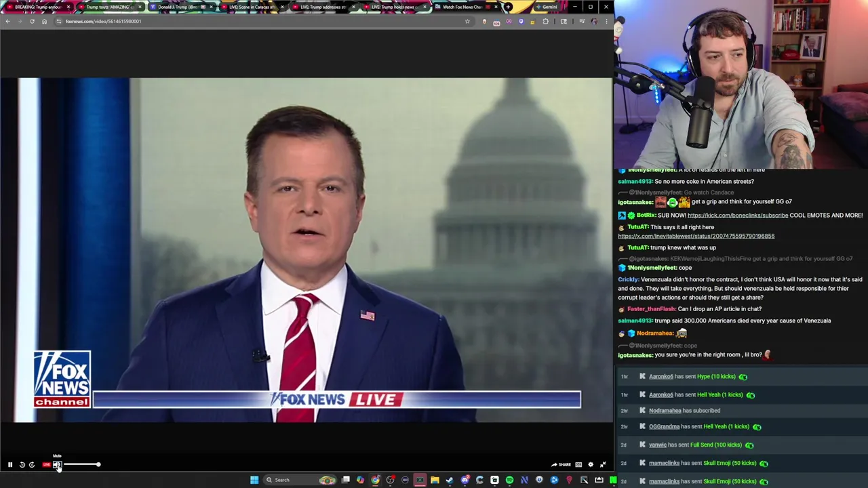868x488 pixels.
Task: Open File Explorer from the taskbar
Action: point(435,480)
